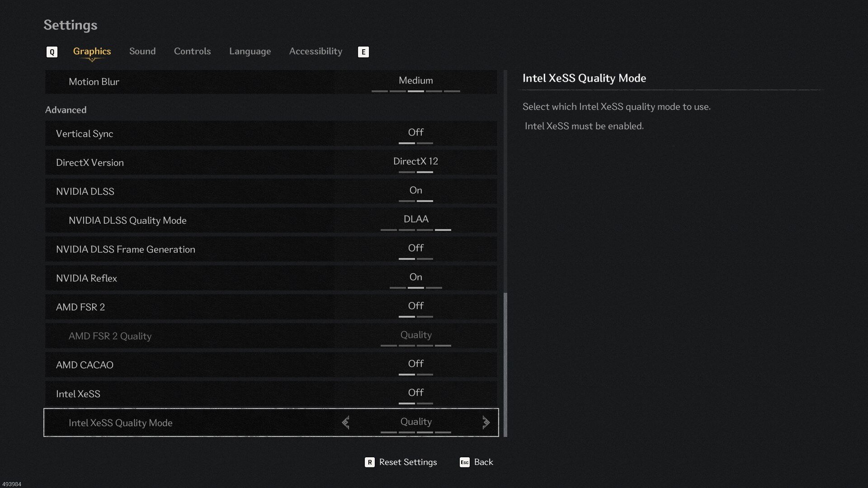This screenshot has width=868, height=488.
Task: Adjust the Motion Blur level slider
Action: point(415,91)
